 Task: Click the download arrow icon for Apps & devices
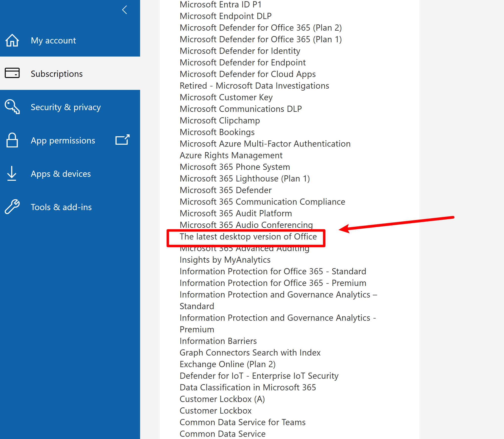pos(12,173)
